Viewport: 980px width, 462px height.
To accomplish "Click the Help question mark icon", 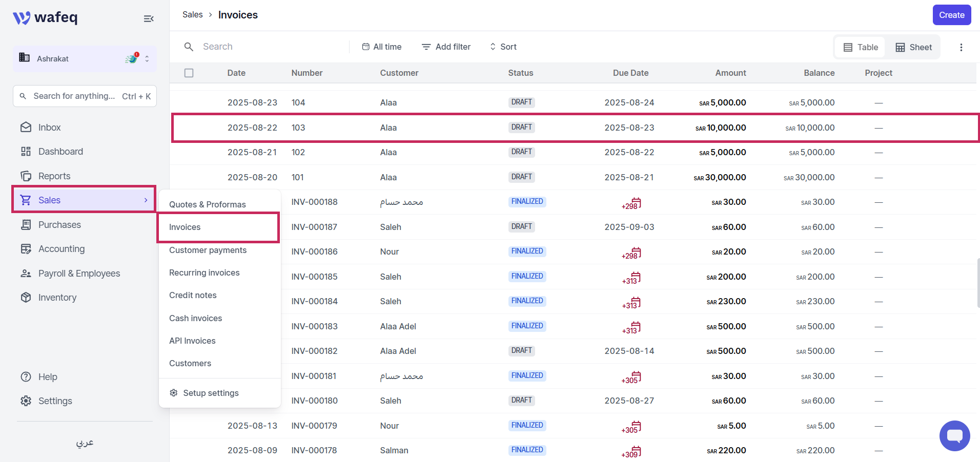I will pyautogui.click(x=26, y=377).
